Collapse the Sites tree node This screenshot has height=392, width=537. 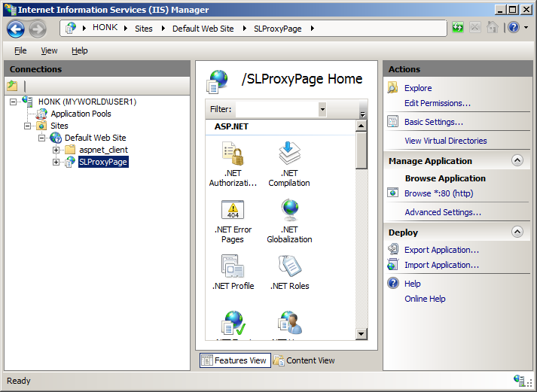tap(27, 126)
